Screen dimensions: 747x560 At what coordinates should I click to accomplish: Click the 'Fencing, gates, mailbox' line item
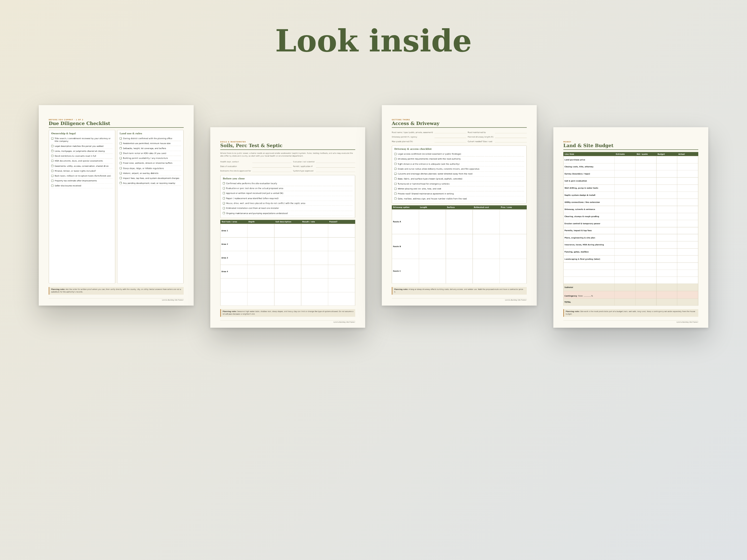tap(577, 252)
